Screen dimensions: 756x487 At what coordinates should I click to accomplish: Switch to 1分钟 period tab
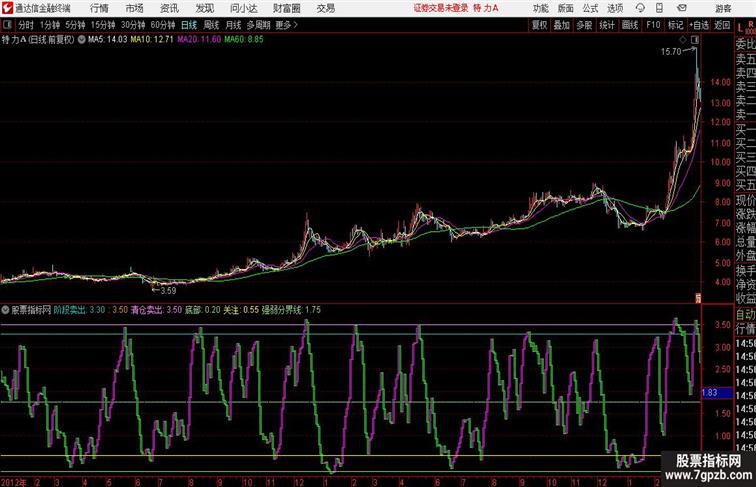tap(50, 25)
